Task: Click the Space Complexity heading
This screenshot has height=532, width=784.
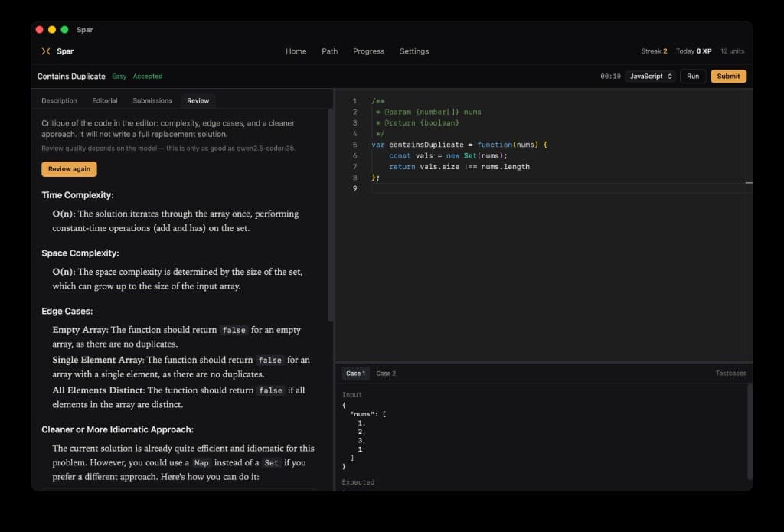Action: click(80, 253)
